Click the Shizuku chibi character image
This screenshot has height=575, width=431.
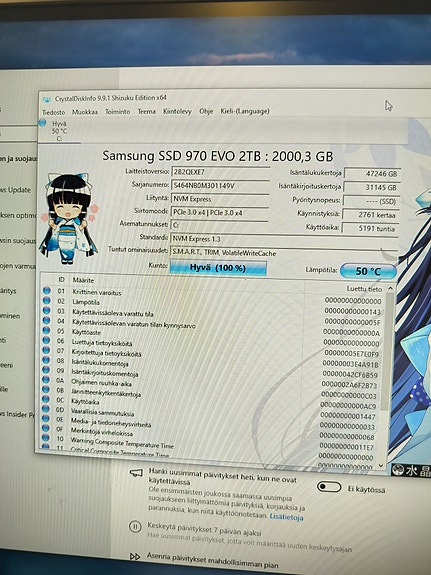[x=69, y=219]
